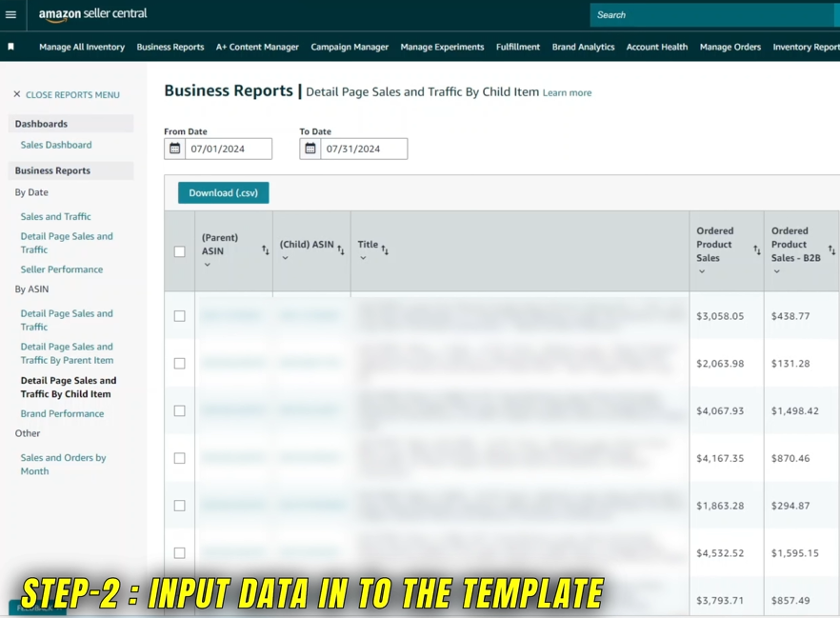Click the Dashboards section header
The image size is (840, 618).
[x=70, y=124]
